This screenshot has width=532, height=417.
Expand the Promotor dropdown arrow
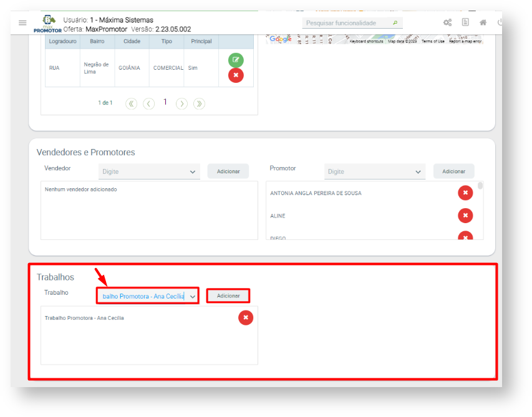[418, 172]
